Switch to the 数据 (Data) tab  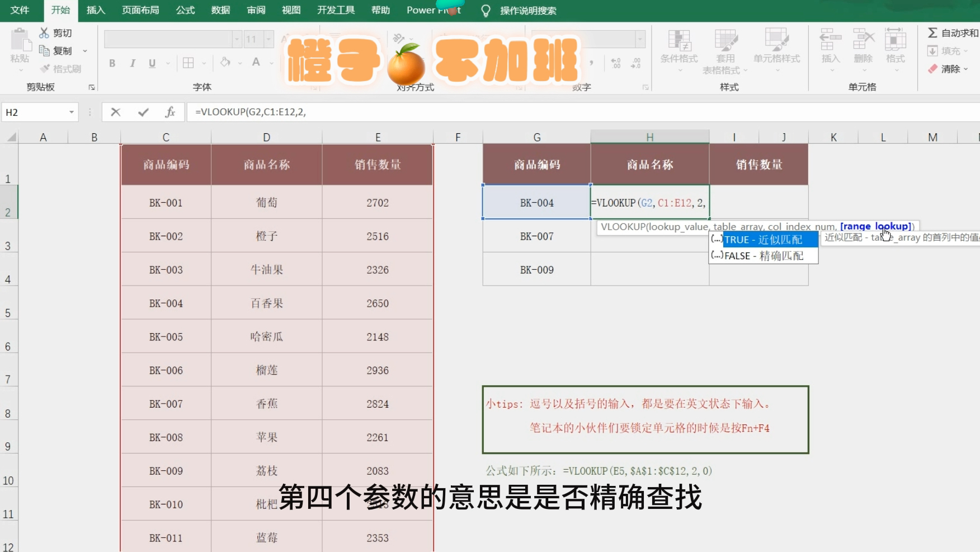220,10
